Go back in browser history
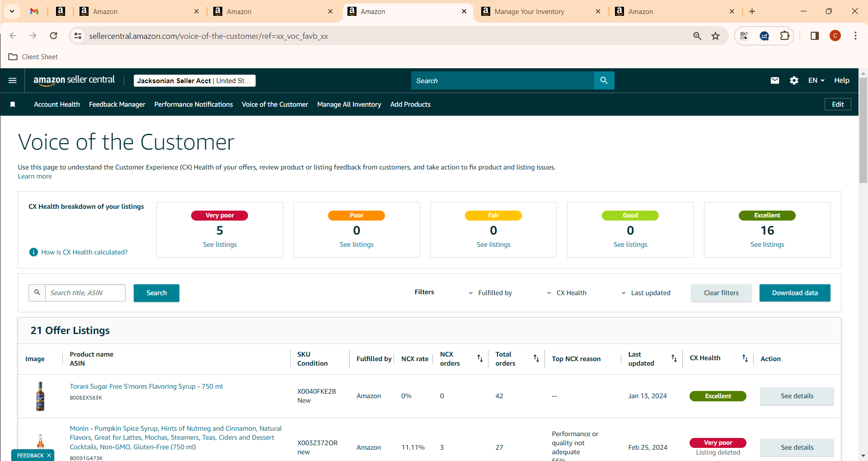Screen dimensions: 868x461 (x=13, y=36)
